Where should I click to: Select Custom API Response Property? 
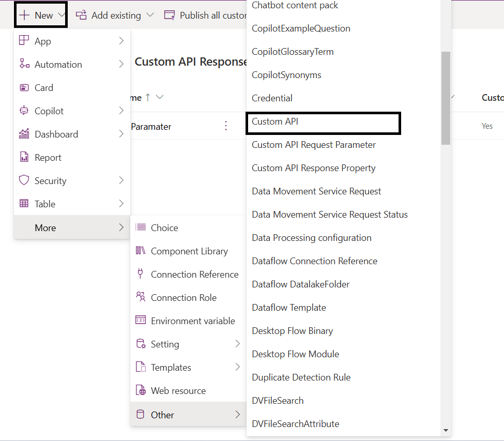tap(313, 168)
